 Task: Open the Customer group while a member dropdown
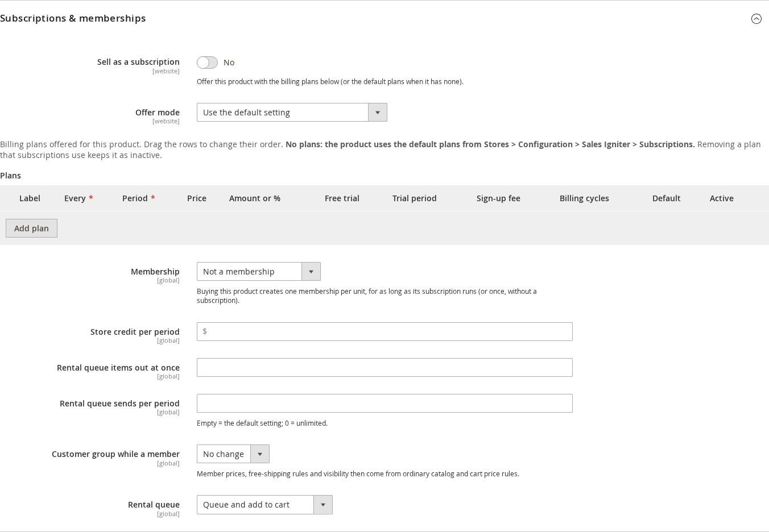coord(233,454)
